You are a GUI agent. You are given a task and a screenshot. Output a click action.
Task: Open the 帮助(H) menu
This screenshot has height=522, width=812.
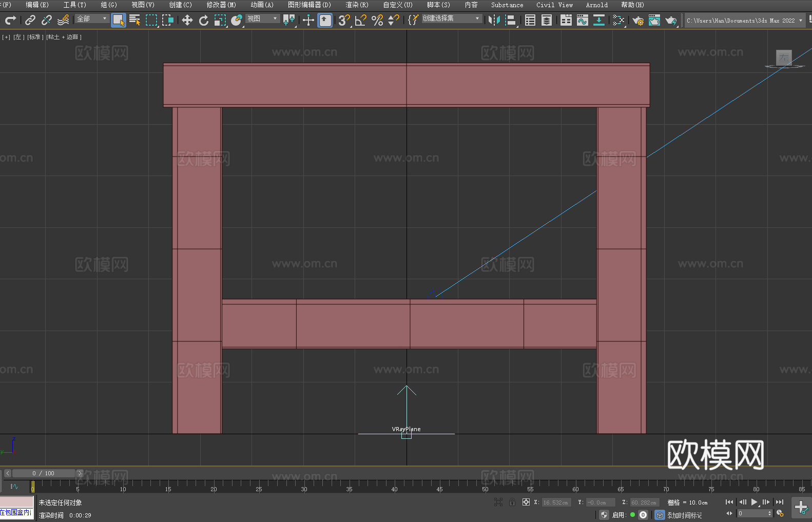tap(632, 5)
